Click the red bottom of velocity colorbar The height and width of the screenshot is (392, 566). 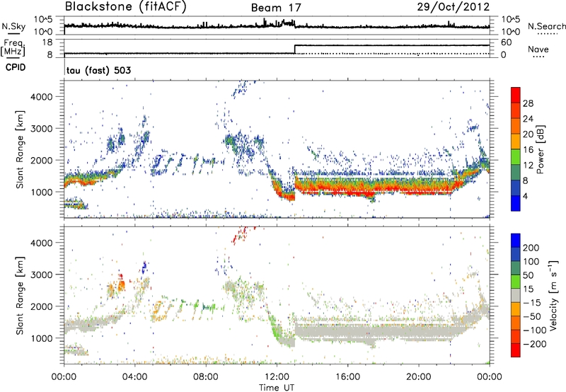(x=516, y=350)
